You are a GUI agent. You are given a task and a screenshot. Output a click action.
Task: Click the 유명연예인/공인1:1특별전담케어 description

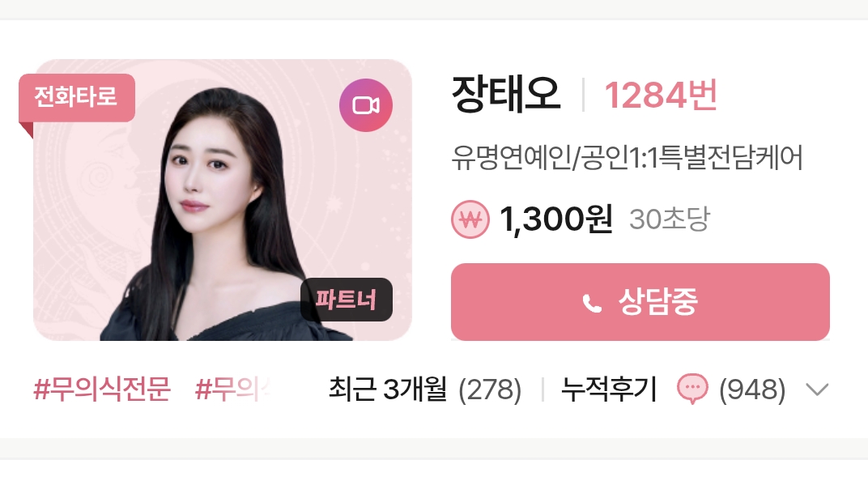pyautogui.click(x=627, y=158)
